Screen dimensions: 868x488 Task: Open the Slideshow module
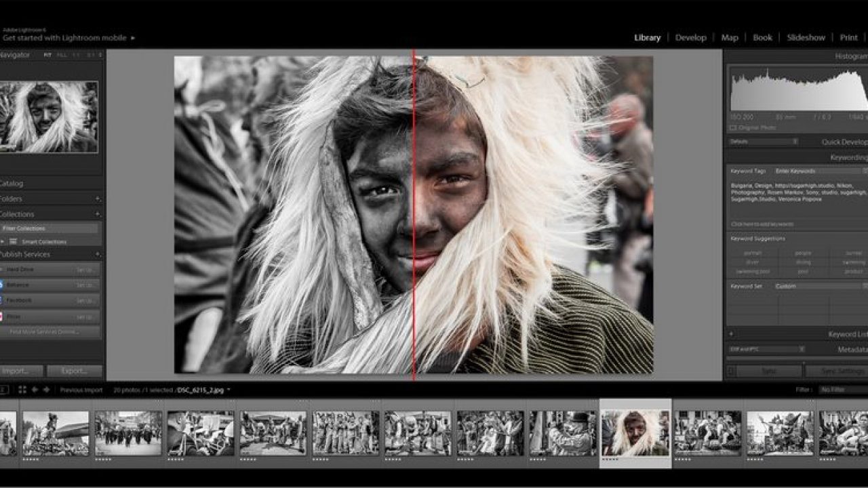806,38
